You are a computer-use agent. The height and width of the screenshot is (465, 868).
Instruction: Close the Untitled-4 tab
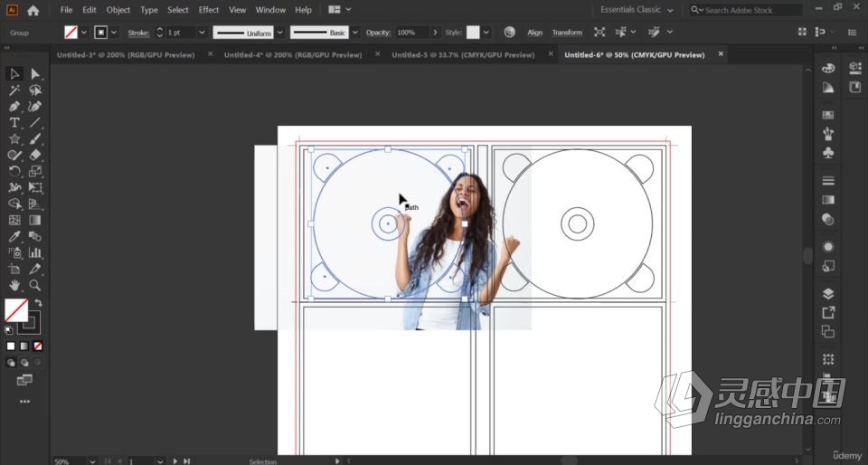coord(378,54)
